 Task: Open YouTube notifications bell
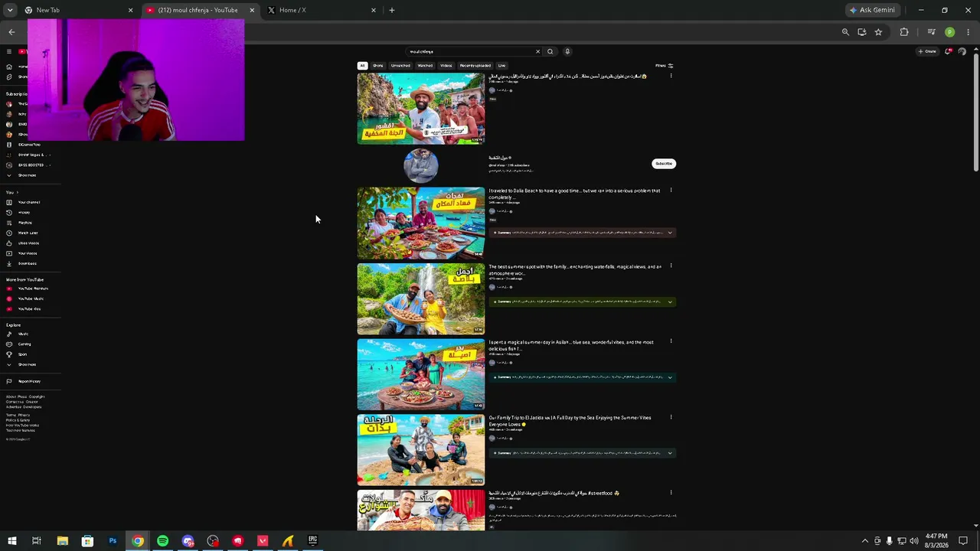[949, 51]
